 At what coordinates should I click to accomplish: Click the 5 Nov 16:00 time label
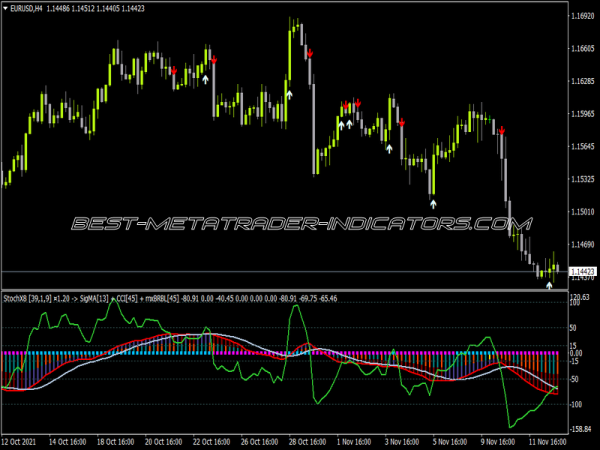click(x=450, y=442)
